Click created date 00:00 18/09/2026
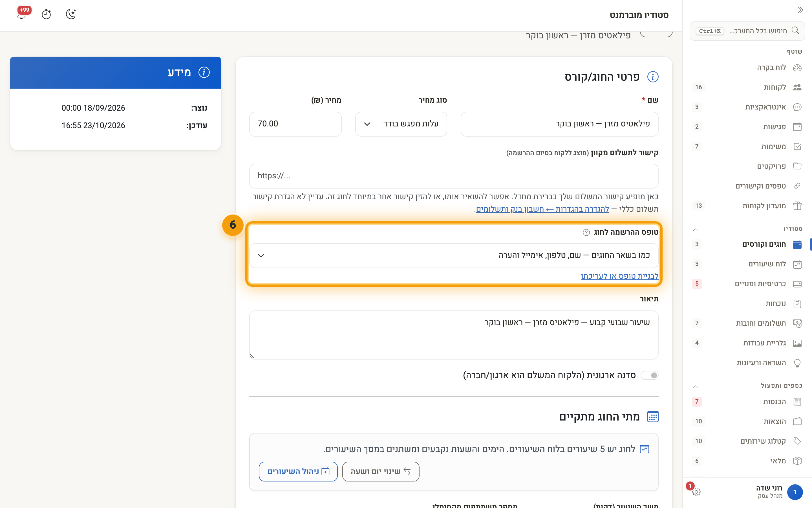 pos(93,108)
